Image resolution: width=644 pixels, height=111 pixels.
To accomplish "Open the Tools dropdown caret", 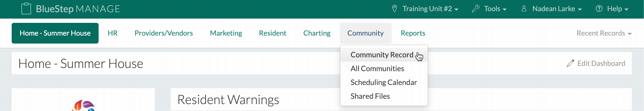I will 505,9.
